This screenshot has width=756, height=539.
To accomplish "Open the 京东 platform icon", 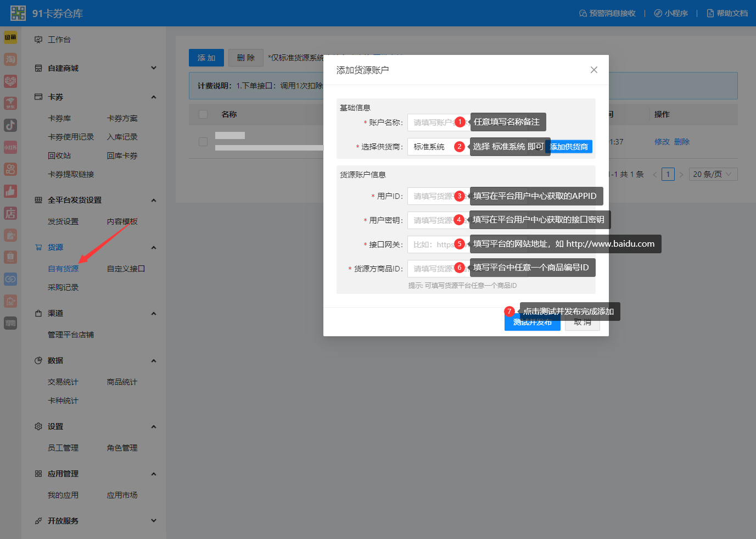I will coord(10,103).
